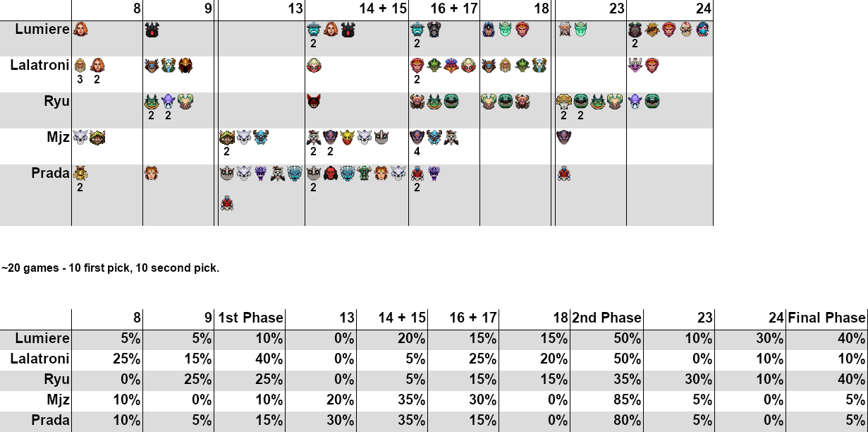Select the Final Phase column header

[826, 318]
